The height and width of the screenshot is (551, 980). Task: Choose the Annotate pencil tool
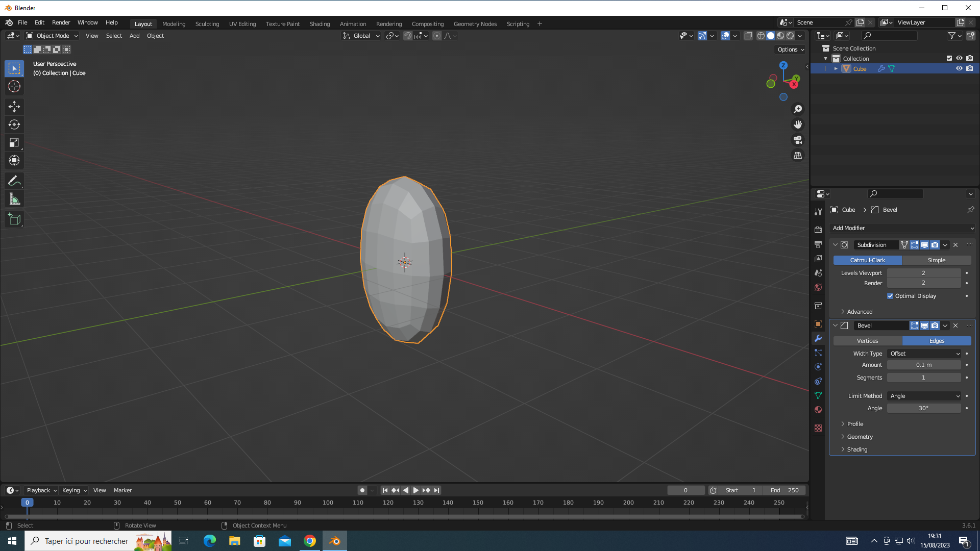14,181
